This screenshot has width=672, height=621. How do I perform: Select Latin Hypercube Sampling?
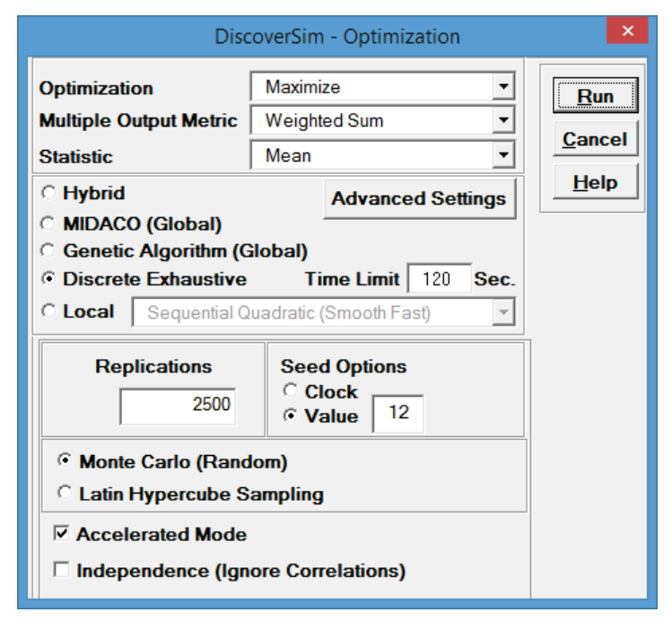[x=64, y=493]
